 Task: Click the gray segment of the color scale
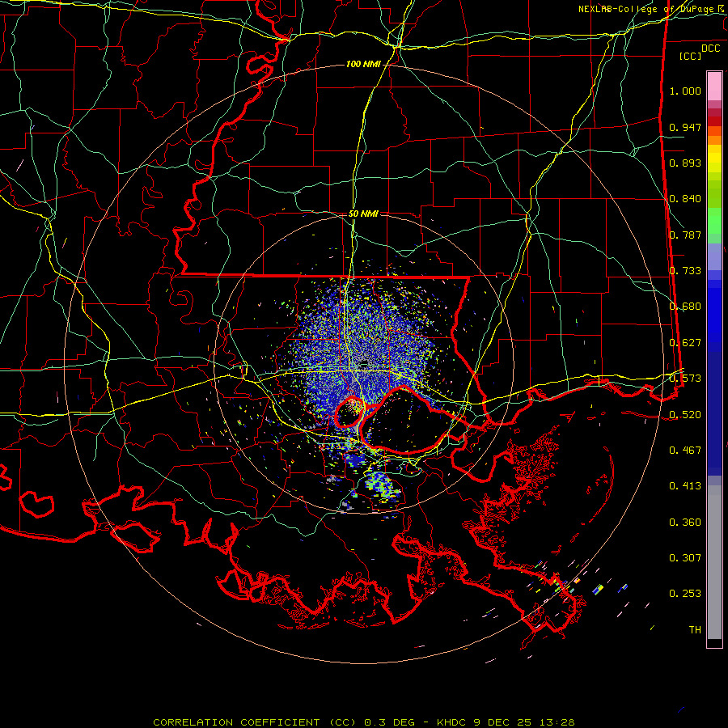[714, 562]
